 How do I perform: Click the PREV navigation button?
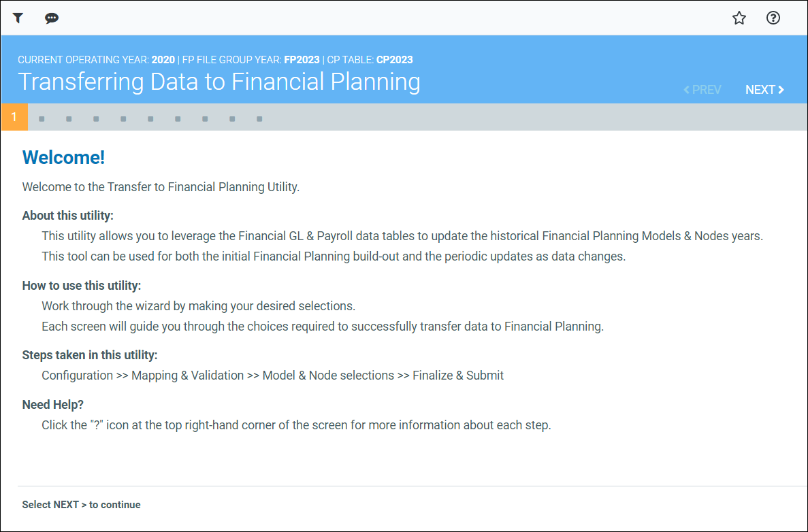tap(702, 90)
